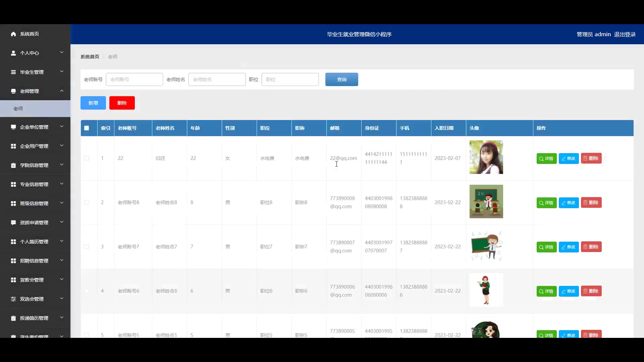Screen dimensions: 644x362
Task: Collapse the 老师管理 chevron
Action: coord(62,90)
